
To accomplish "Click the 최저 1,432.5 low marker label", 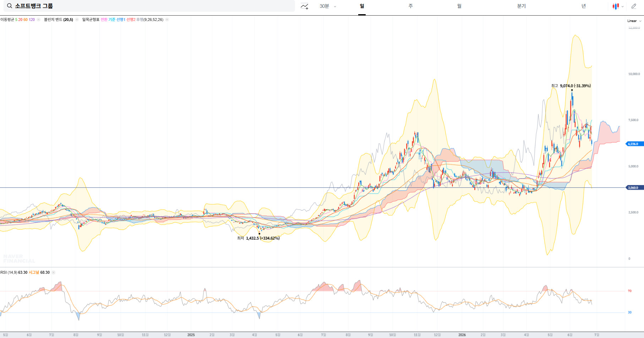I will pyautogui.click(x=258, y=238).
